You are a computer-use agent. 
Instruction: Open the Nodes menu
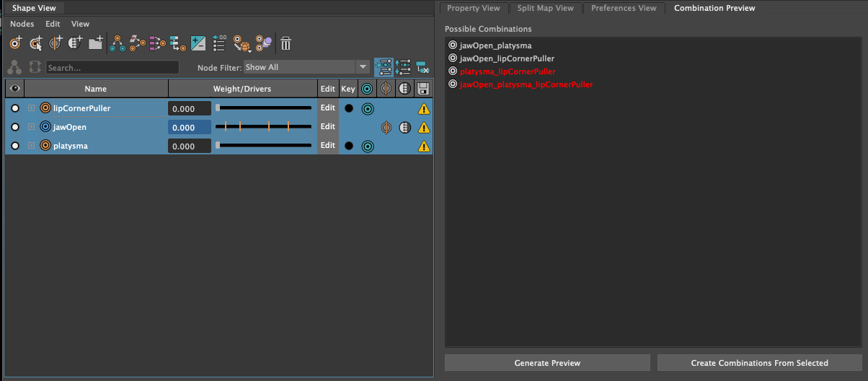tap(22, 24)
